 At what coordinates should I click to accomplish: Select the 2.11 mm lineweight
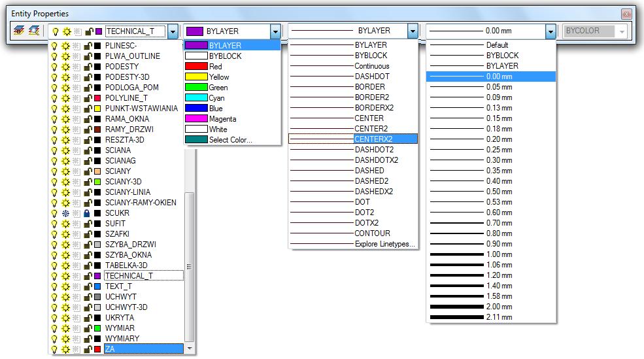click(x=491, y=317)
